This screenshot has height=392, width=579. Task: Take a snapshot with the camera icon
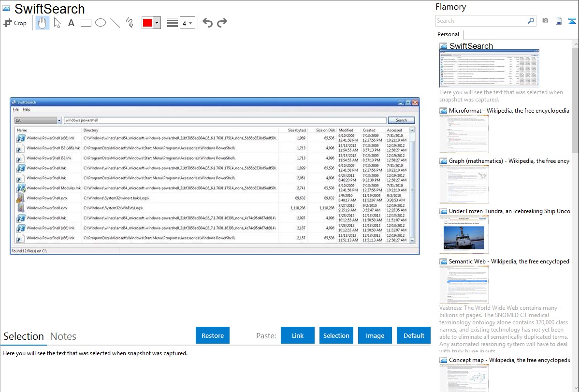pos(545,21)
